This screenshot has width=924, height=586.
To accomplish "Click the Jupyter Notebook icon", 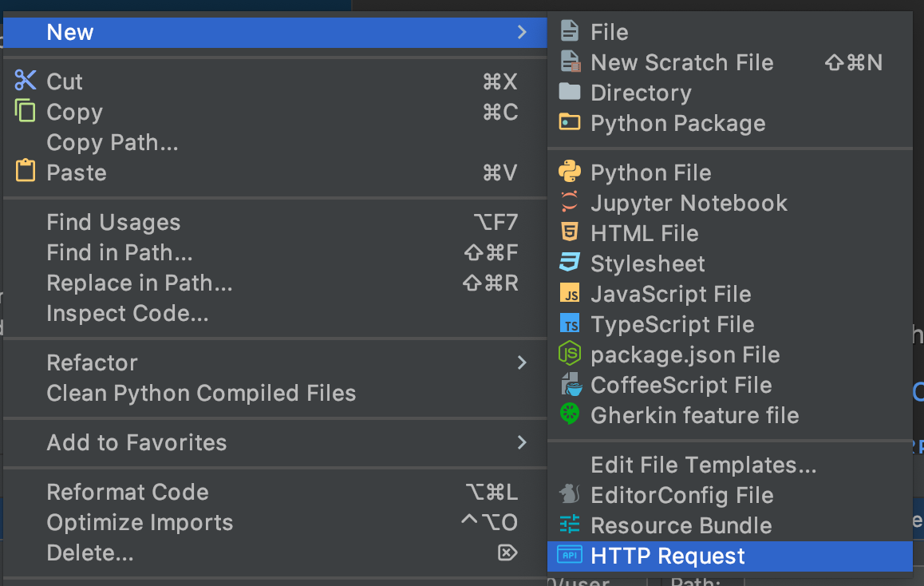I will click(x=569, y=203).
